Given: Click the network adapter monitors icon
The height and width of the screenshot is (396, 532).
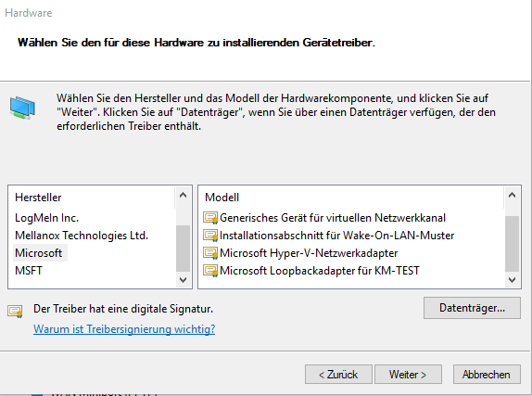Looking at the screenshot, I should [x=22, y=108].
